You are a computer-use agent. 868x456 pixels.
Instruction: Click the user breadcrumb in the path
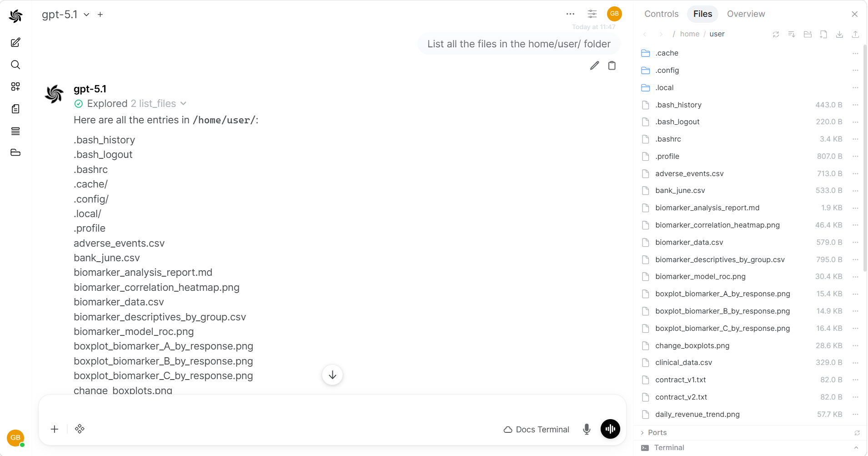tap(717, 34)
